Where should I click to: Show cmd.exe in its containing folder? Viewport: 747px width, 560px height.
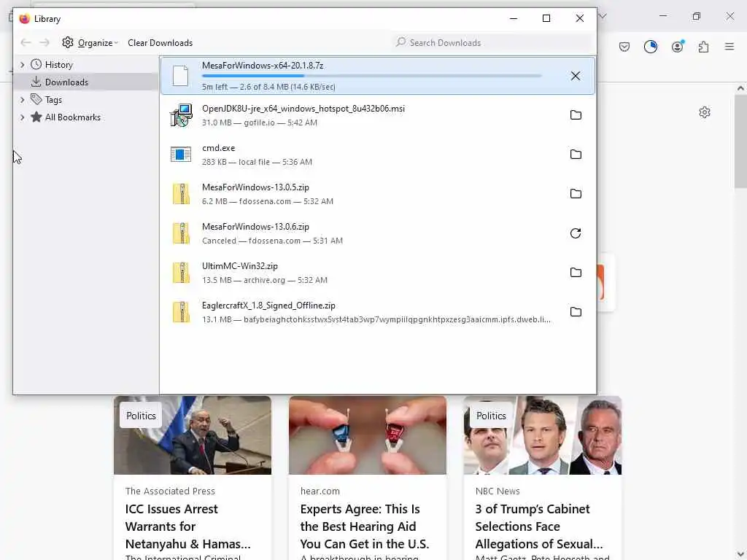[x=576, y=155]
